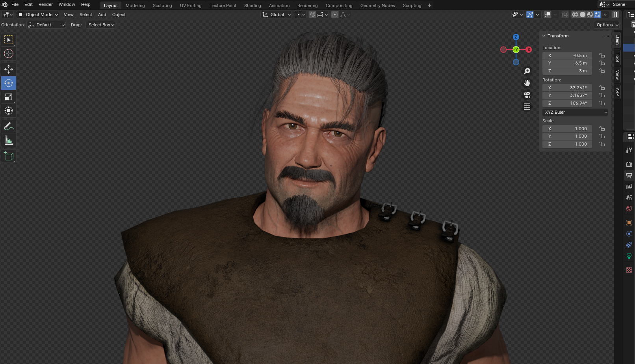Screen dimensions: 635x364
Task: Collapse the Transform panel
Action: (544, 36)
